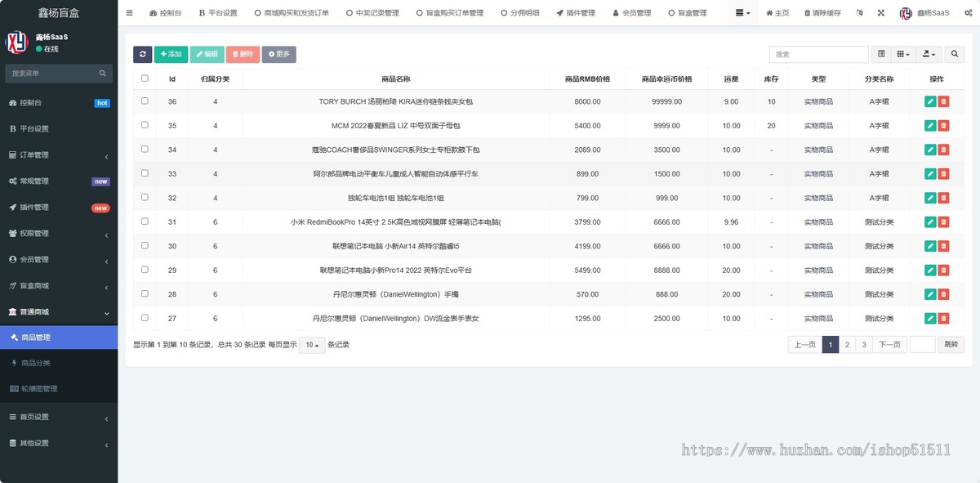Switch to the 盲盒购买订单管理 top tab
This screenshot has width=980, height=483.
coord(449,13)
